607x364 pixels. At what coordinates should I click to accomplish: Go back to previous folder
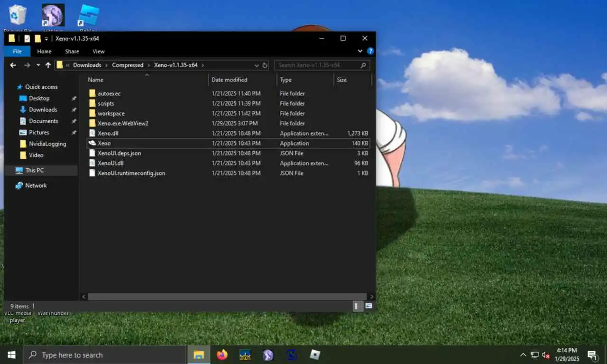click(13, 65)
